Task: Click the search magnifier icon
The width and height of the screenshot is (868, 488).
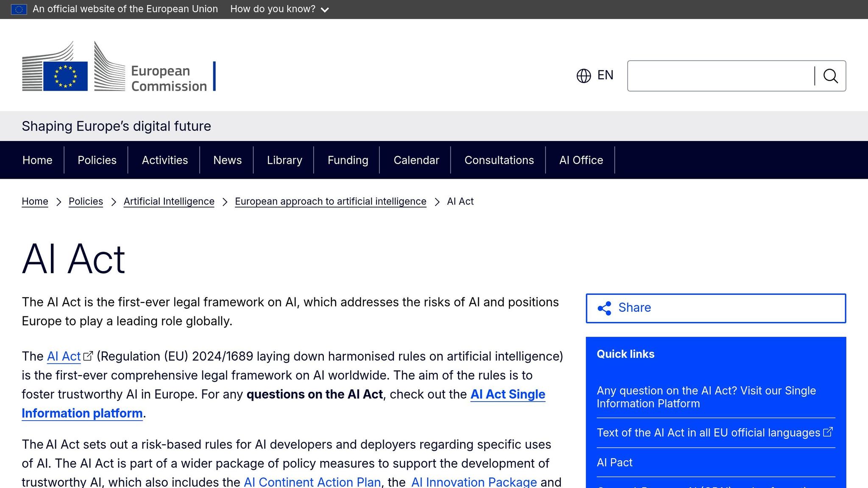Action: click(x=830, y=76)
